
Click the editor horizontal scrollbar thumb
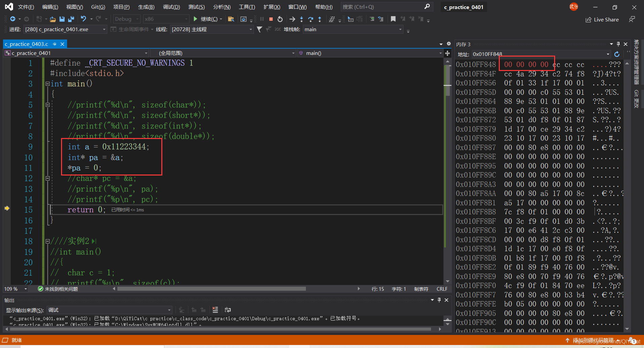[212, 289]
